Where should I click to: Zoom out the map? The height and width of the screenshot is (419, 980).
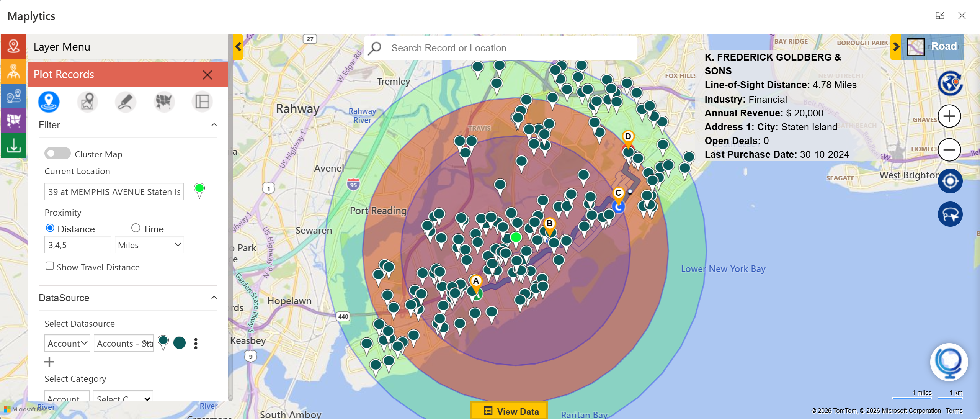949,149
